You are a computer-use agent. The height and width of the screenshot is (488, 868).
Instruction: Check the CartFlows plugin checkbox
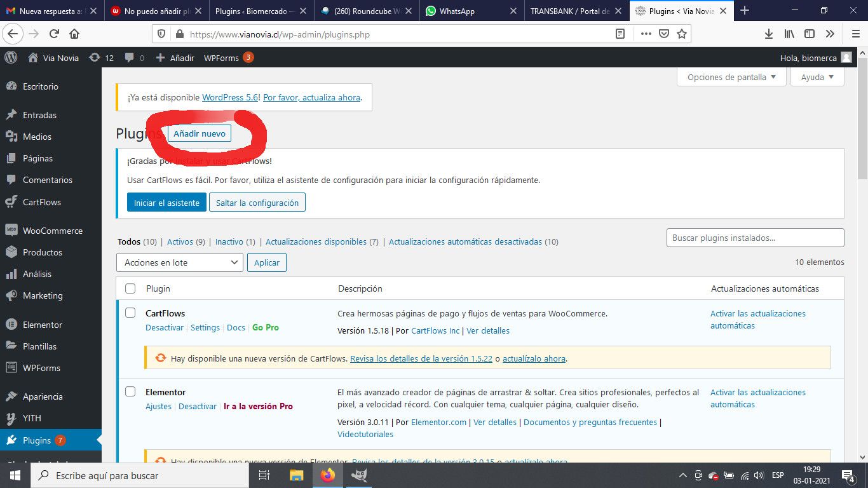pyautogui.click(x=130, y=313)
